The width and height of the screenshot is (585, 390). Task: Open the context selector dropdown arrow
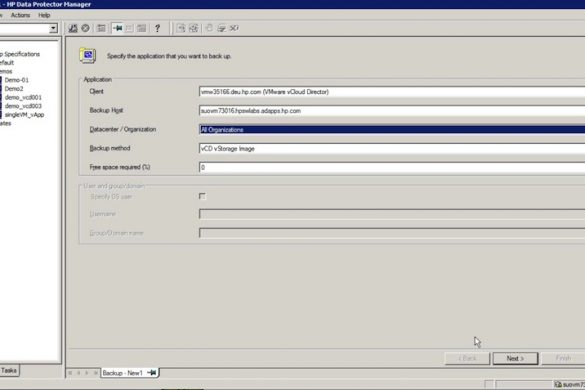(53, 28)
